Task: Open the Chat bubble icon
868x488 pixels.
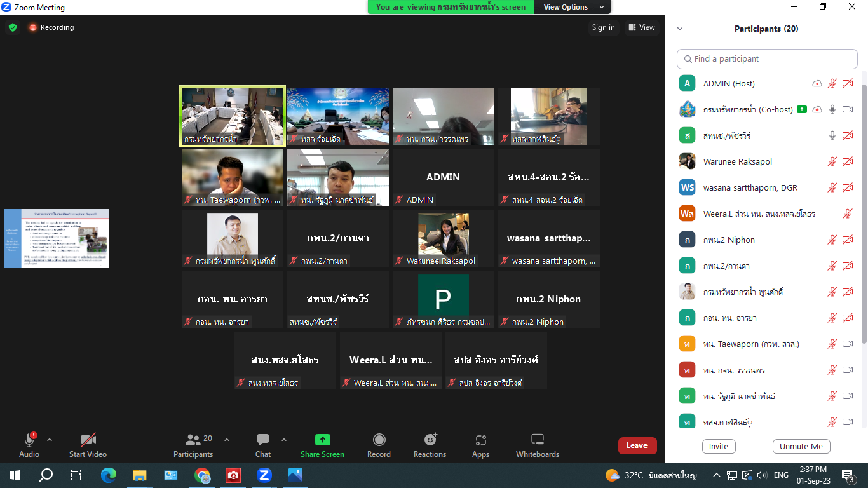Action: (x=262, y=440)
